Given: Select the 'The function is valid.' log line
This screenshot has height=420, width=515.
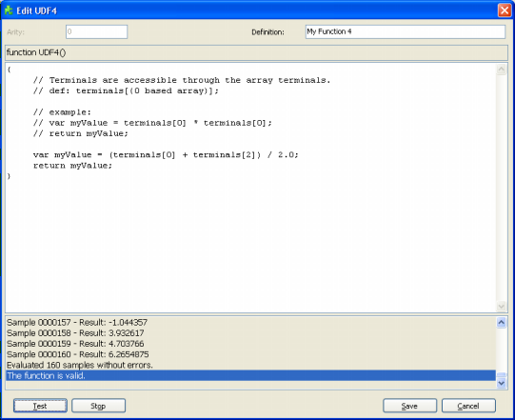Looking at the screenshot, I should click(250, 375).
